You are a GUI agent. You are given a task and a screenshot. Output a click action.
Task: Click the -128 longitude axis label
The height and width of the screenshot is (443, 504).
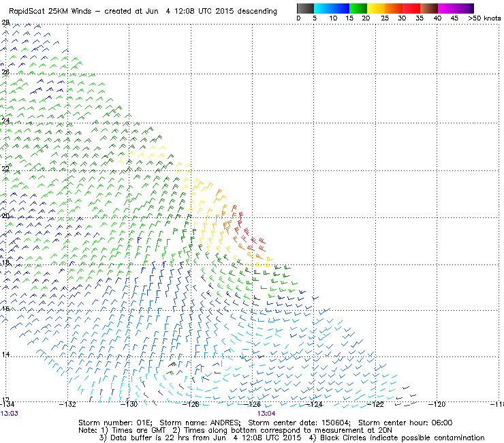click(x=191, y=404)
